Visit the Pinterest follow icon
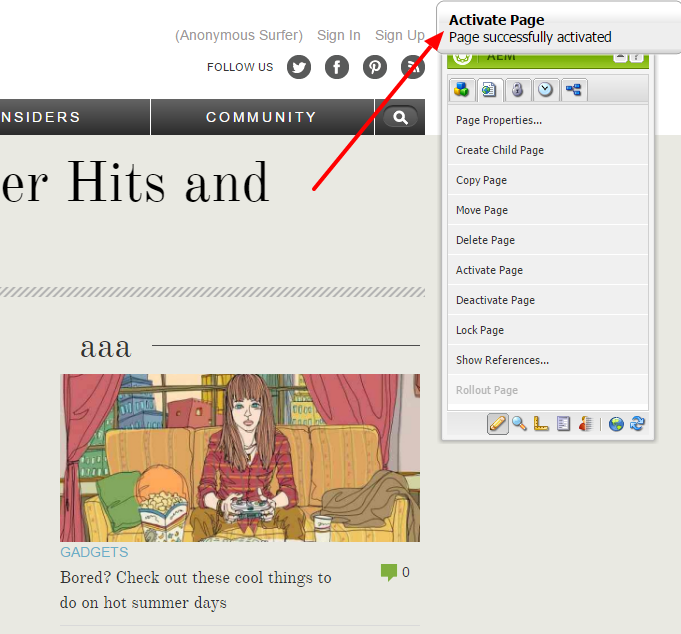Viewport: 681px width, 634px height. click(375, 67)
